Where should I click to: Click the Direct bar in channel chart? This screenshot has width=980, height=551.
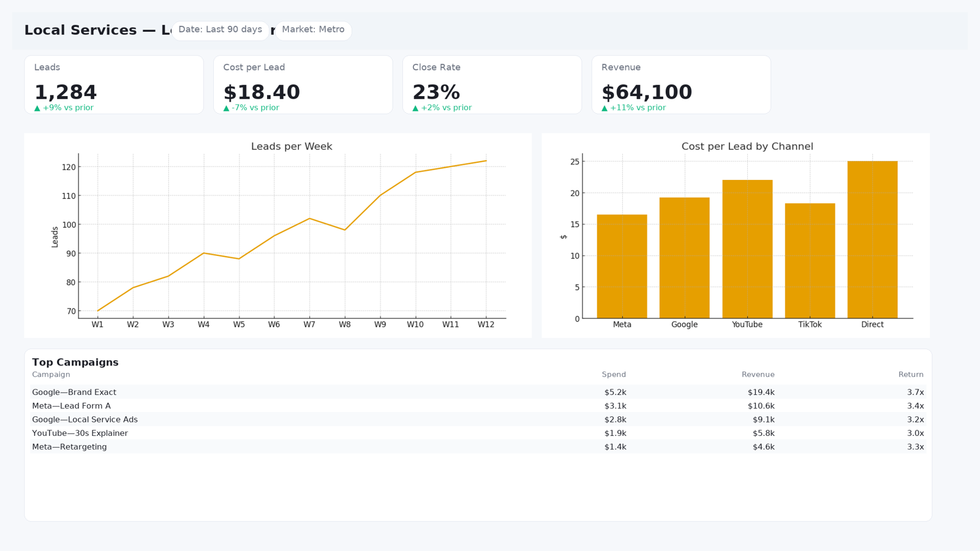pos(872,240)
